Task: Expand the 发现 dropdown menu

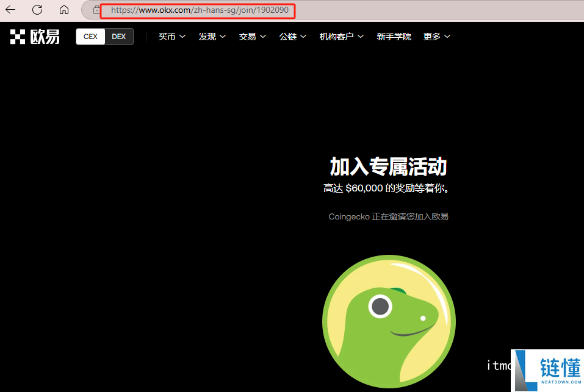Action: pyautogui.click(x=212, y=37)
